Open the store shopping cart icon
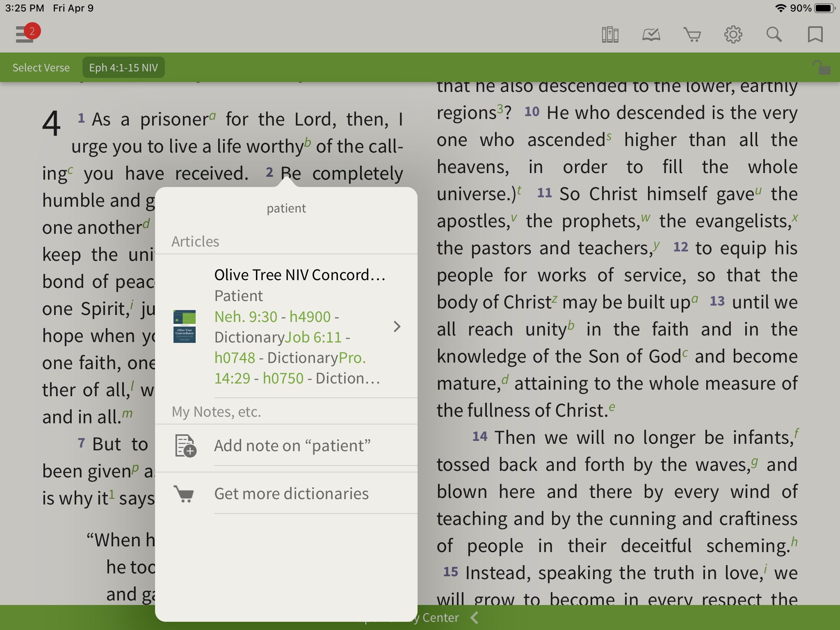The width and height of the screenshot is (840, 630). pos(692,35)
